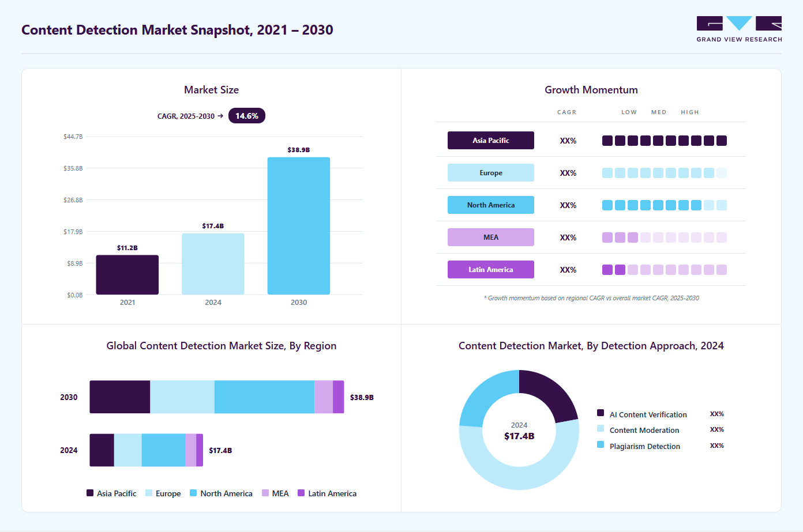Click the $38.9B label above 2030 column

pyautogui.click(x=299, y=150)
